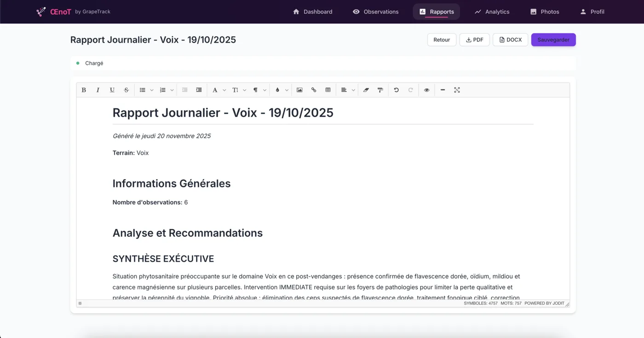Toggle strikethrough formatting in editor toolbar

tap(126, 90)
